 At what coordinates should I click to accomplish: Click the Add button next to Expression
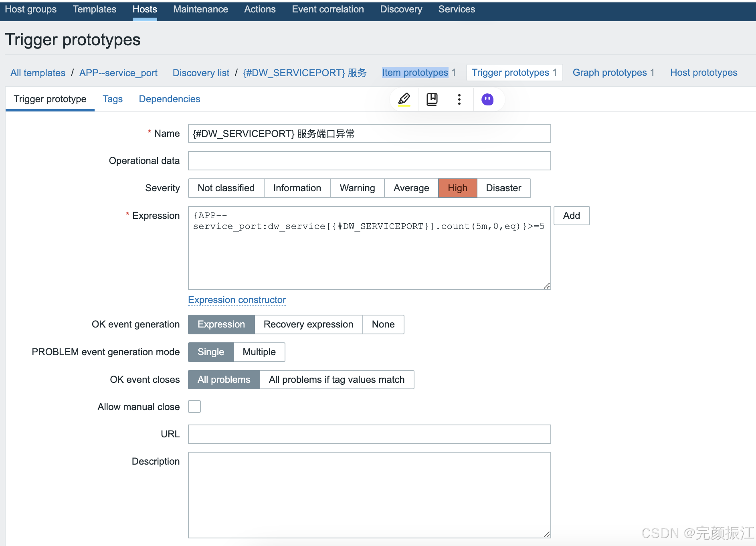(x=572, y=215)
